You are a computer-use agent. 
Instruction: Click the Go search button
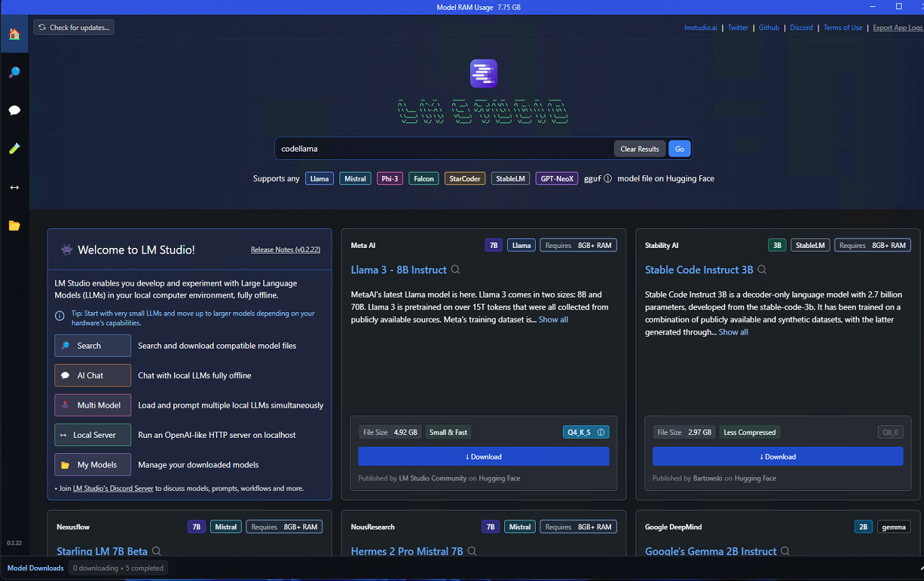tap(680, 149)
